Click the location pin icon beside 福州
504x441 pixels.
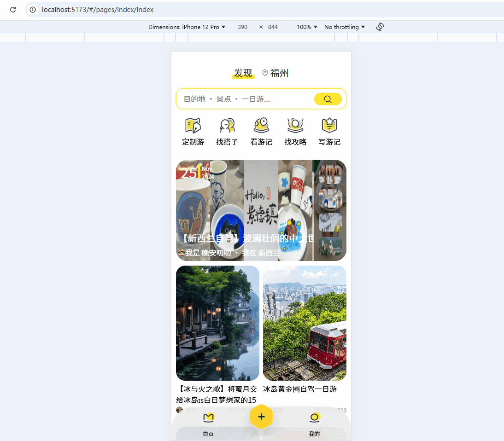click(x=265, y=73)
